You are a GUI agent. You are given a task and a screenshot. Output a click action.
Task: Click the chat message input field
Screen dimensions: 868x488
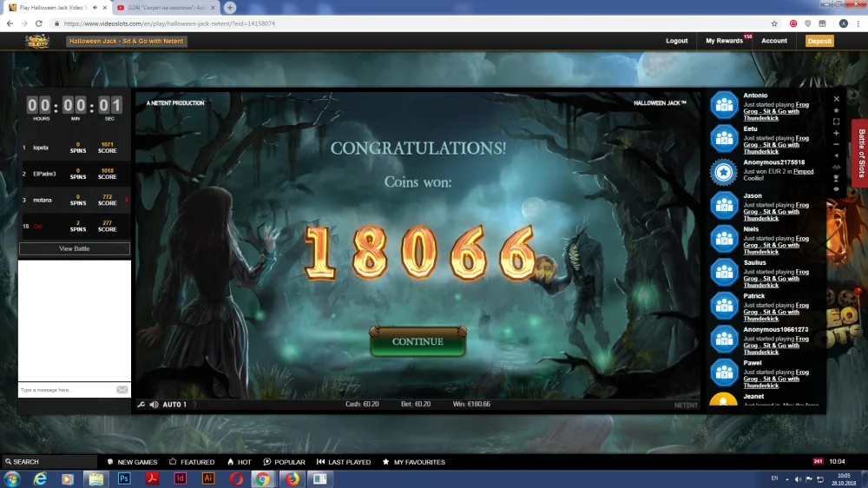click(67, 390)
